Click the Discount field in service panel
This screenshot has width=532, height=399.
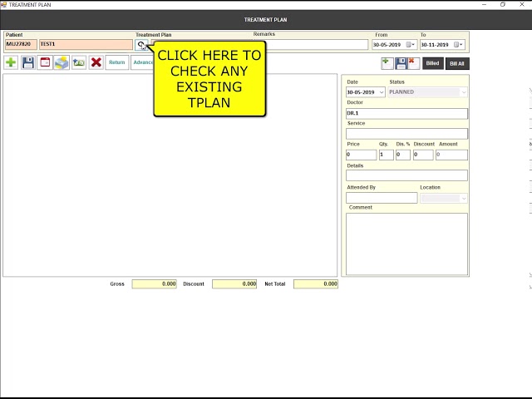[x=423, y=155]
